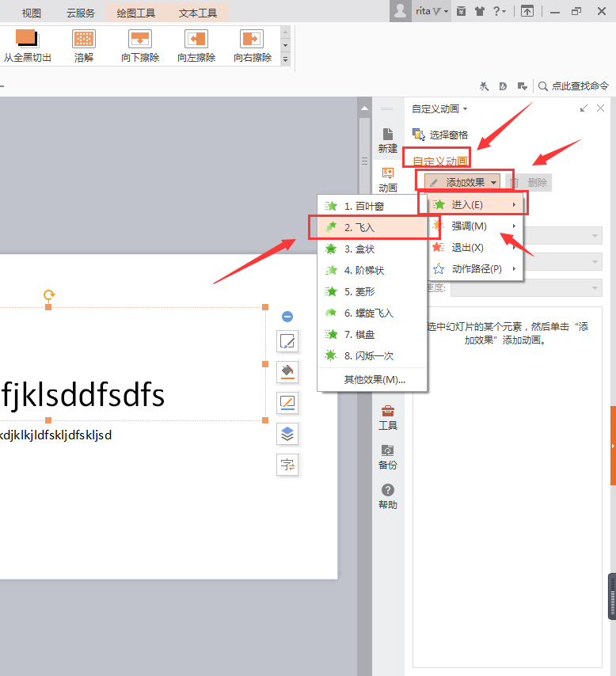
Task: Choose the 6. 螺旋飞入 entrance effect
Action: point(372,313)
